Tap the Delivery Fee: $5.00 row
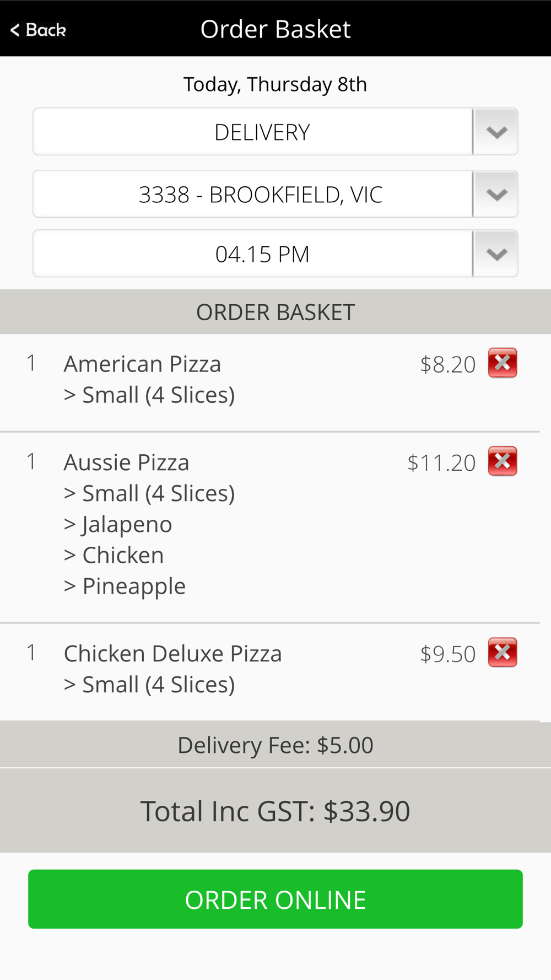 275,745
